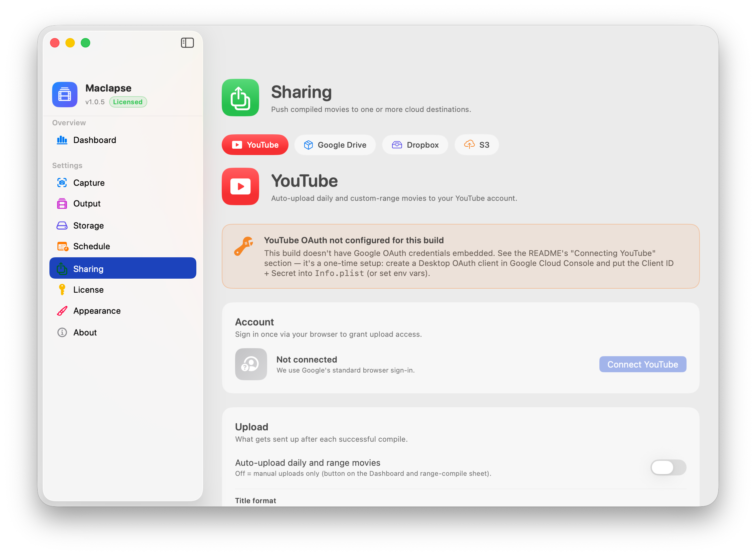Switch to the Dropbox destination tab

click(415, 145)
